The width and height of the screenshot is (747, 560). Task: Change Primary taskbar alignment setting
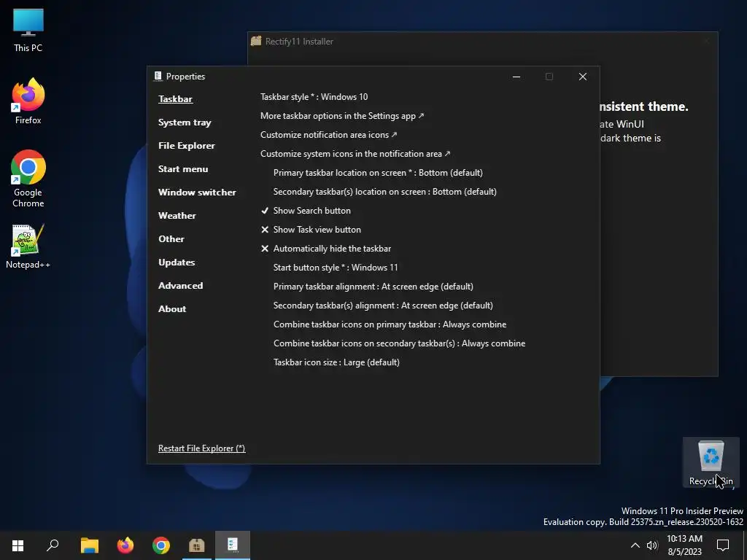[x=373, y=287]
